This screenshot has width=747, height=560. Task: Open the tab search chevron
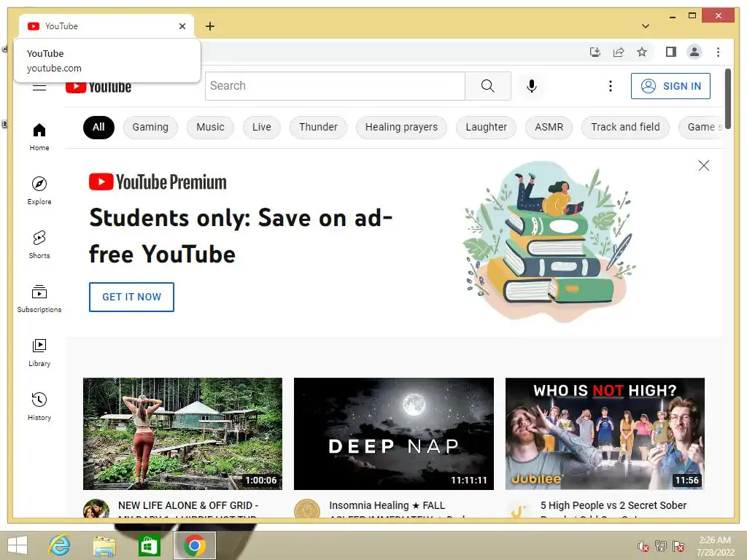coord(646,26)
